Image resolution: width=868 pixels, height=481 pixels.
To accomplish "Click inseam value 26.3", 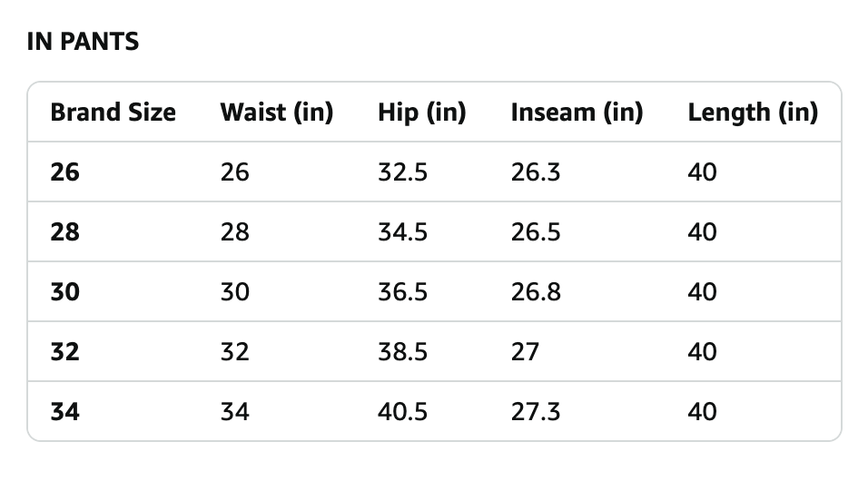I will [x=536, y=172].
